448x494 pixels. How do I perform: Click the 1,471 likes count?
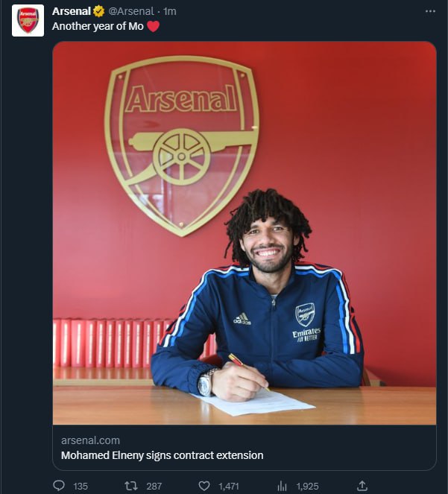click(x=228, y=486)
